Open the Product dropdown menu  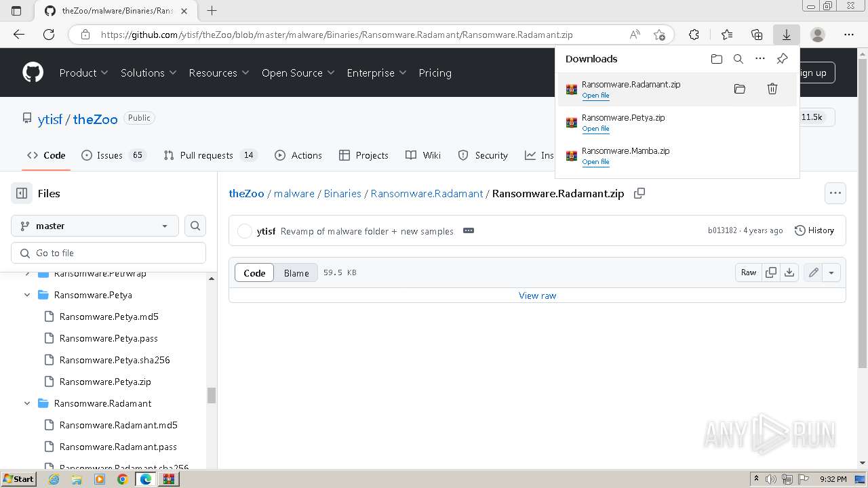point(83,73)
